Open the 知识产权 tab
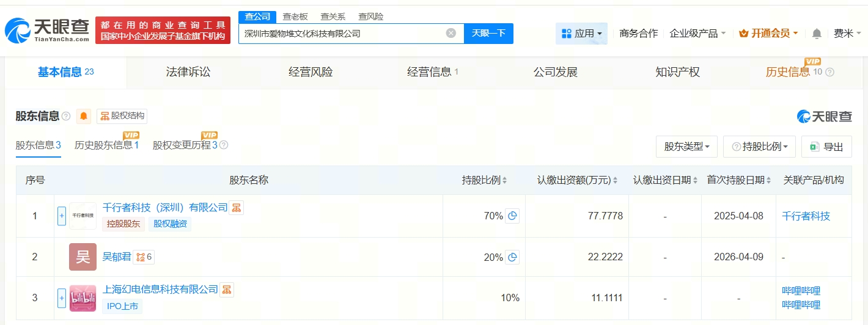868x325 pixels. 677,72
